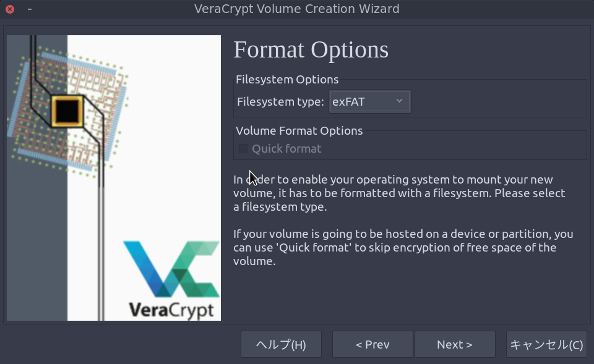The width and height of the screenshot is (594, 364).
Task: Cancel the wizard with キャンセル(C)
Action: tap(546, 344)
